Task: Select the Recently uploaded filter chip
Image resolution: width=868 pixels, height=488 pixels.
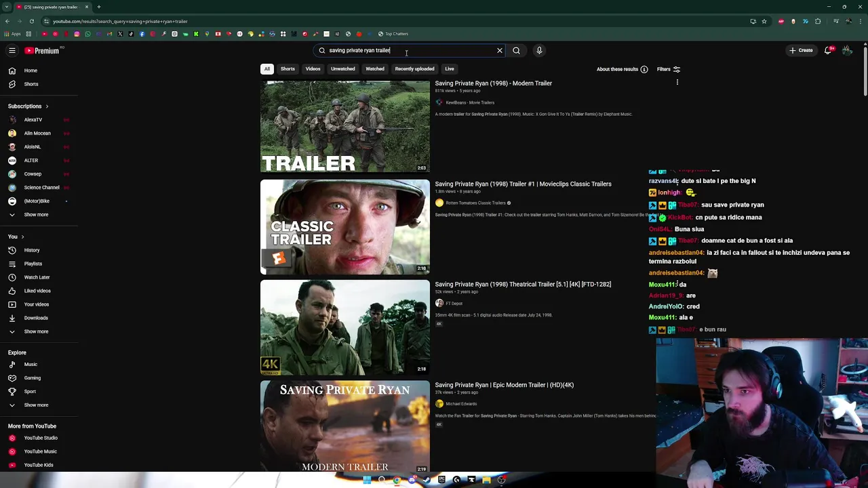Action: pos(414,68)
